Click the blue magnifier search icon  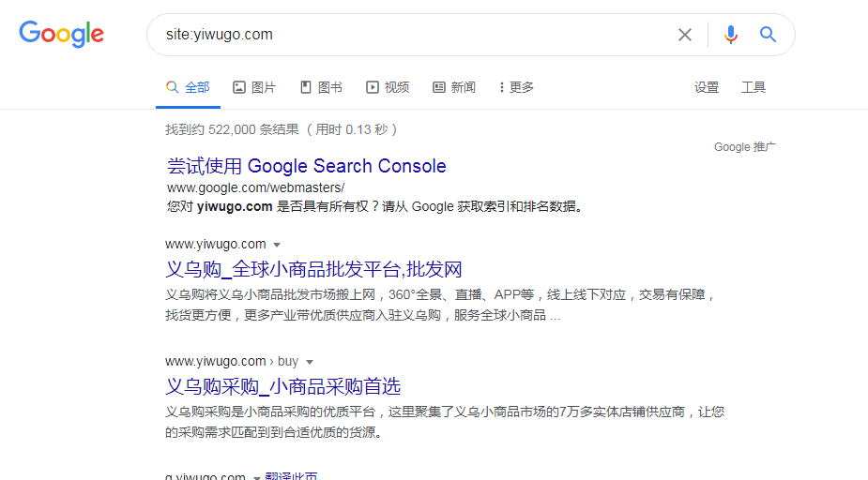coord(769,35)
